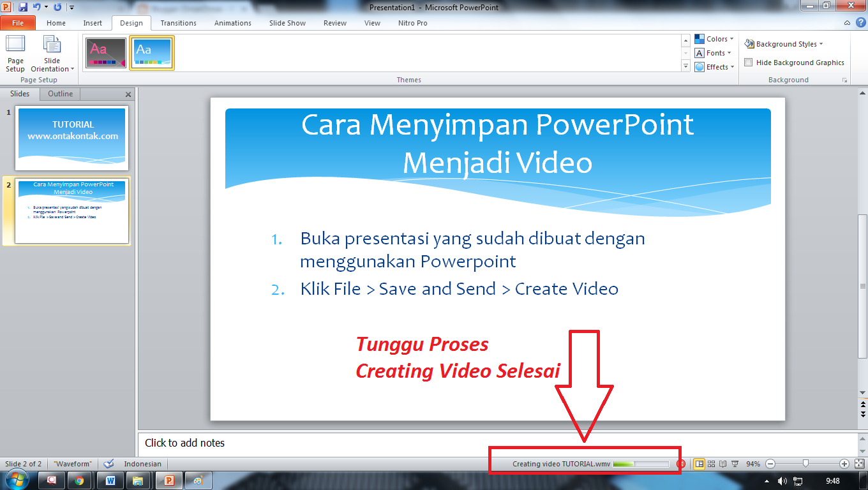
Task: Open PowerPoint Help question mark icon
Action: click(x=860, y=23)
